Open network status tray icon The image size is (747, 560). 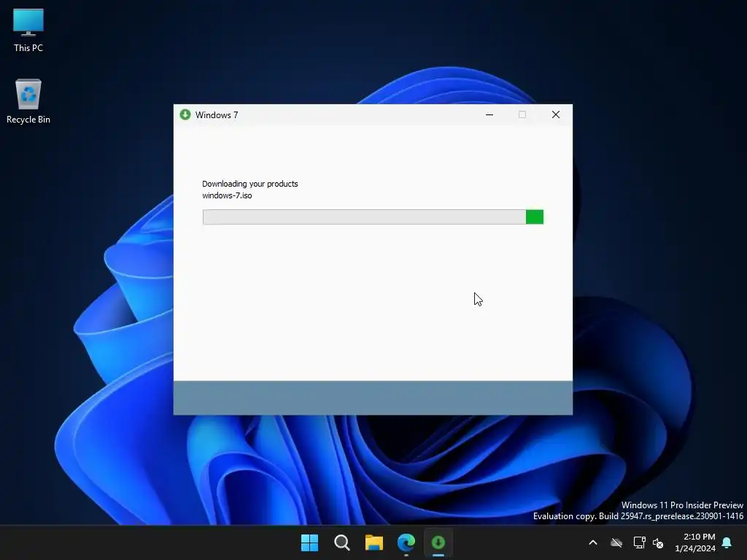639,542
